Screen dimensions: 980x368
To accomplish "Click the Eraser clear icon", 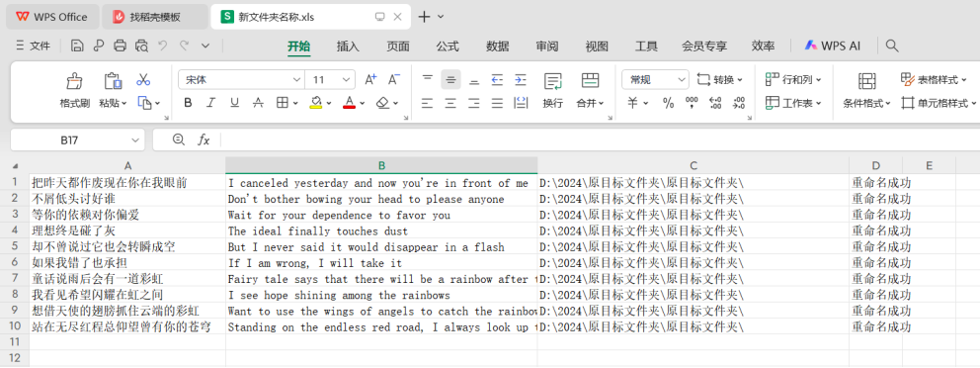I will (383, 103).
